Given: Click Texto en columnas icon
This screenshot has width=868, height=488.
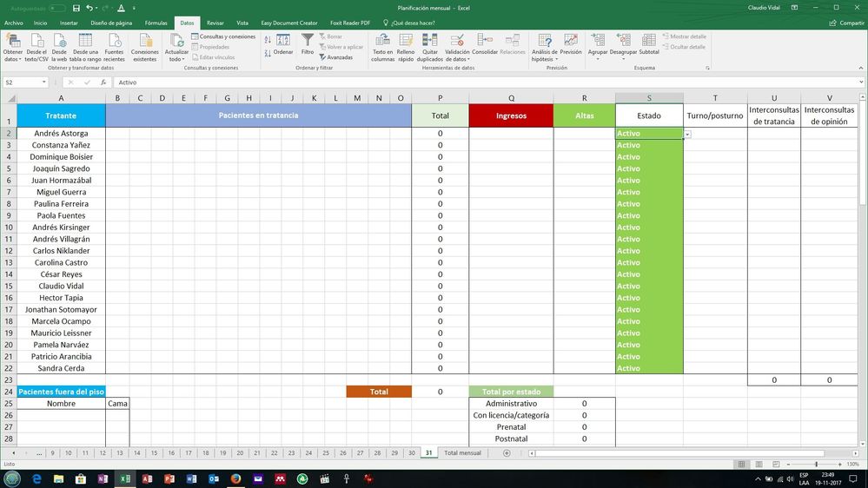Looking at the screenshot, I should [x=382, y=47].
